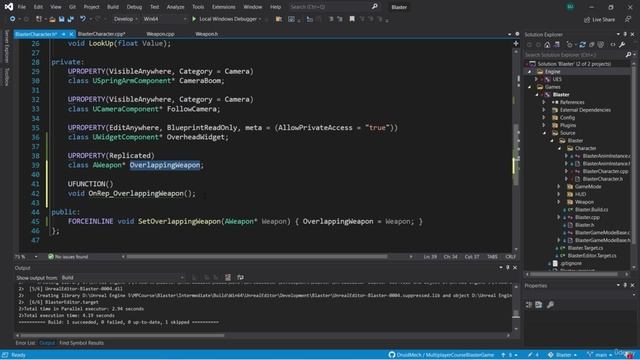Switch to Weapon.cpp tab

[160, 34]
